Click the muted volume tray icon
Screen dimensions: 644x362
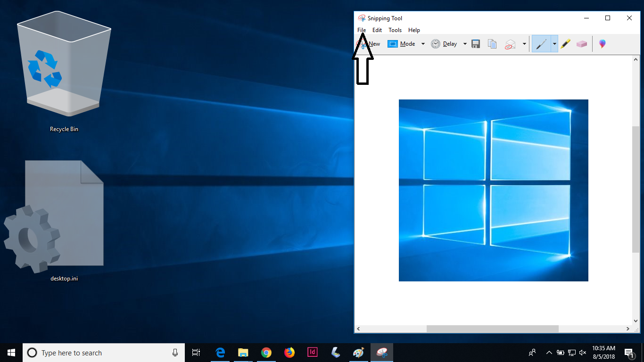(x=583, y=353)
